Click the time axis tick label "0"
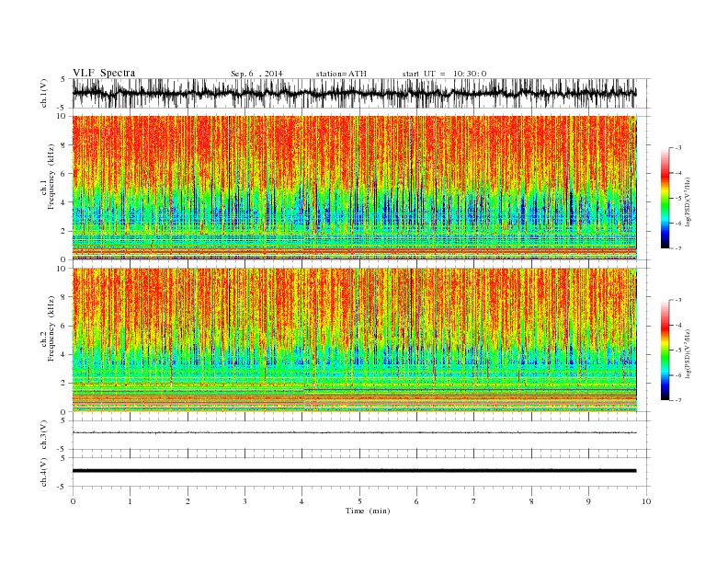The image size is (728, 563). coord(73,501)
